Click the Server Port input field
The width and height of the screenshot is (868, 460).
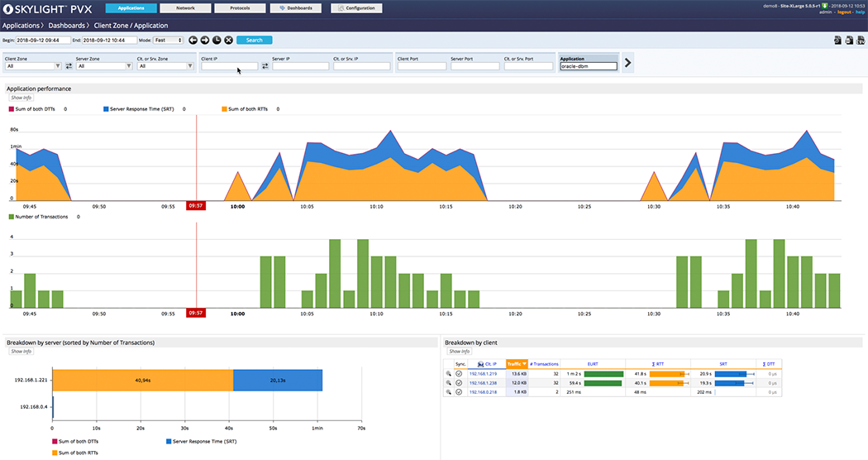pos(475,66)
